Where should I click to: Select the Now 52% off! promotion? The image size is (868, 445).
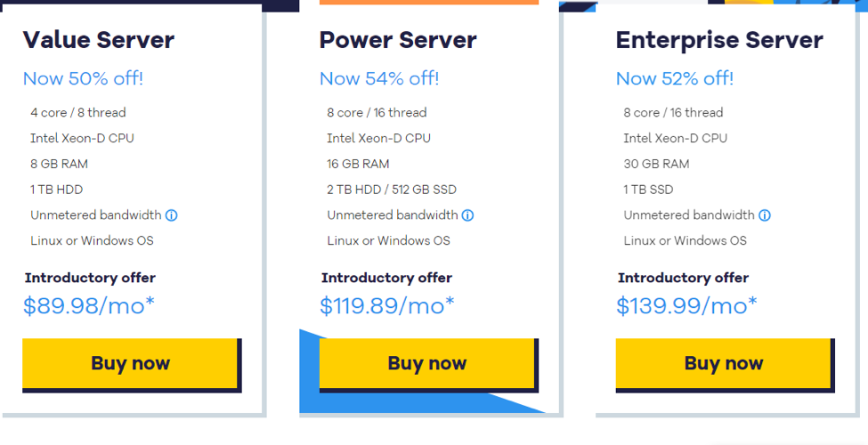675,78
